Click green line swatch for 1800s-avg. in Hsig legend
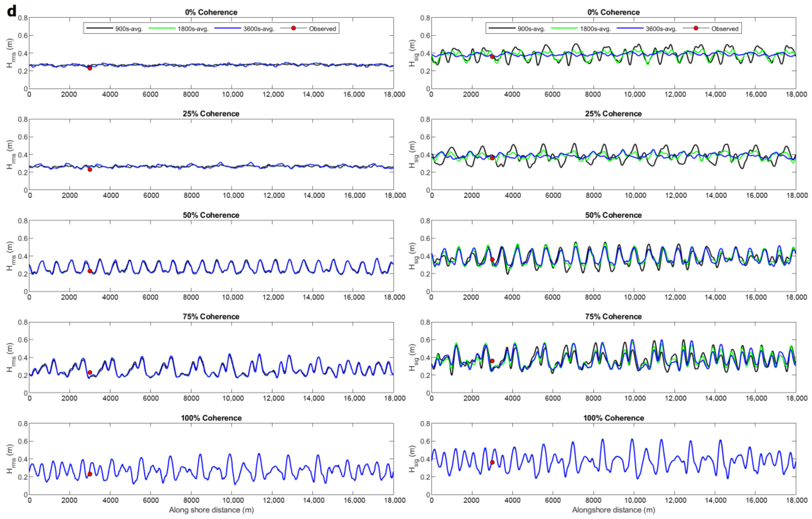Viewport: 812px width, 519px height. [x=564, y=28]
